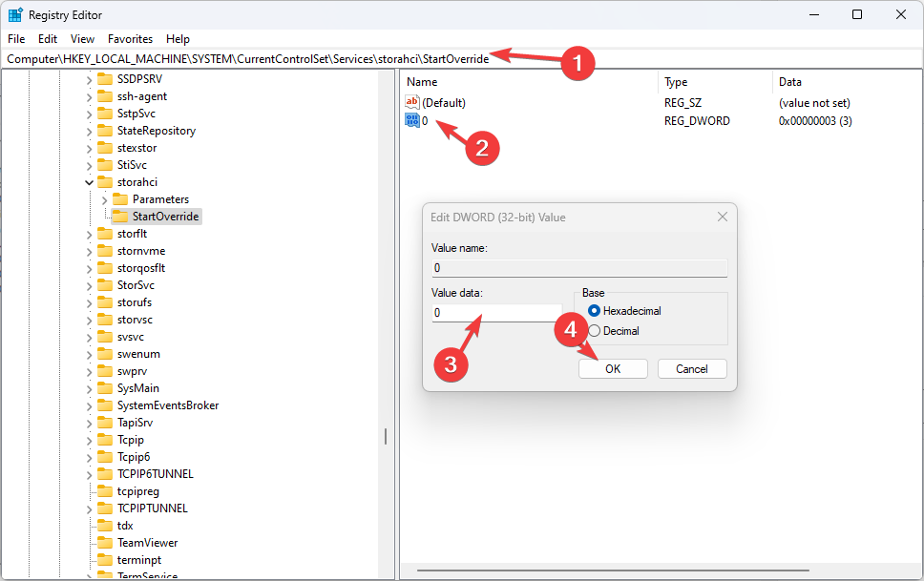Click the Registry Editor app icon in title bar
Image resolution: width=924 pixels, height=581 pixels.
(x=15, y=14)
